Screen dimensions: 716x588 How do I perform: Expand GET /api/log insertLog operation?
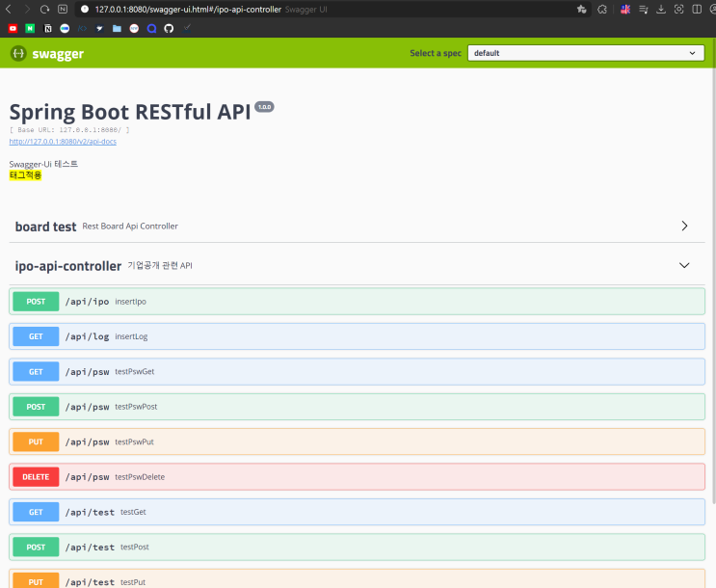358,336
